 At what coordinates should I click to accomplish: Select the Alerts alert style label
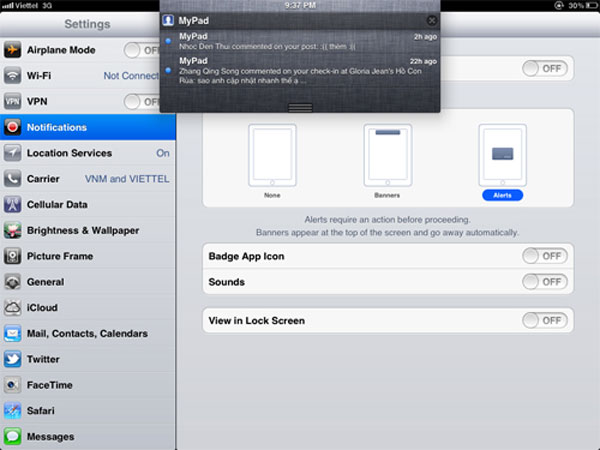coord(502,195)
